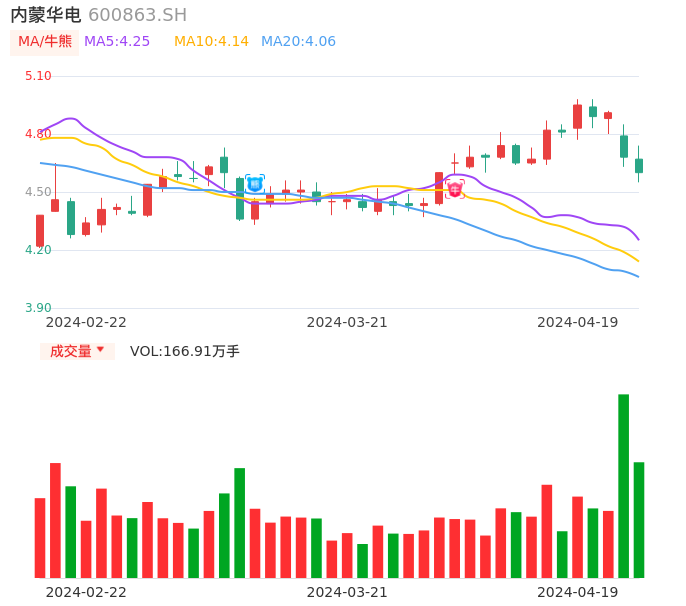The height and width of the screenshot is (606, 686).
Task: Toggle the orange MA10:4.14 legend label
Action: tap(211, 42)
